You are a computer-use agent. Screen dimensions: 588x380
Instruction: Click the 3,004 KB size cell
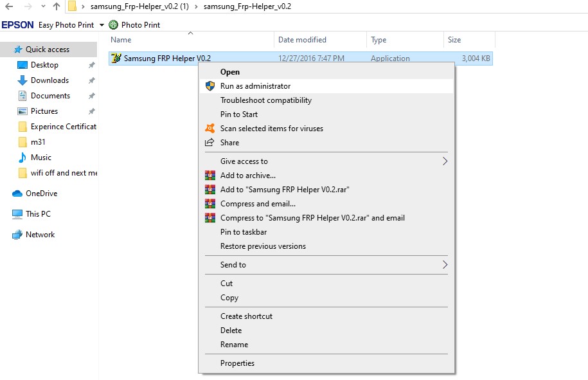pyautogui.click(x=476, y=59)
